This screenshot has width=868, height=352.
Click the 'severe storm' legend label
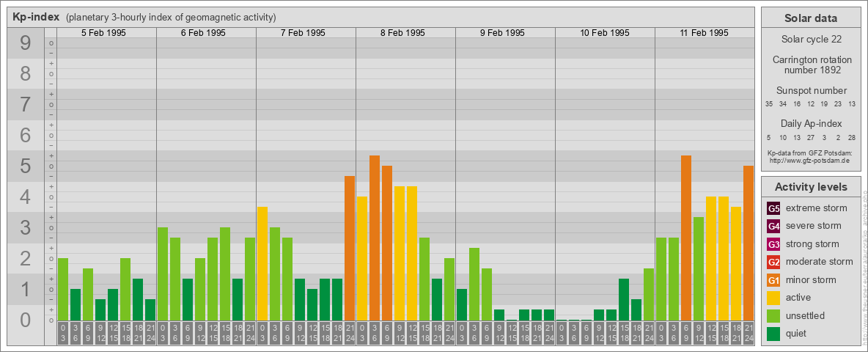[x=814, y=226]
